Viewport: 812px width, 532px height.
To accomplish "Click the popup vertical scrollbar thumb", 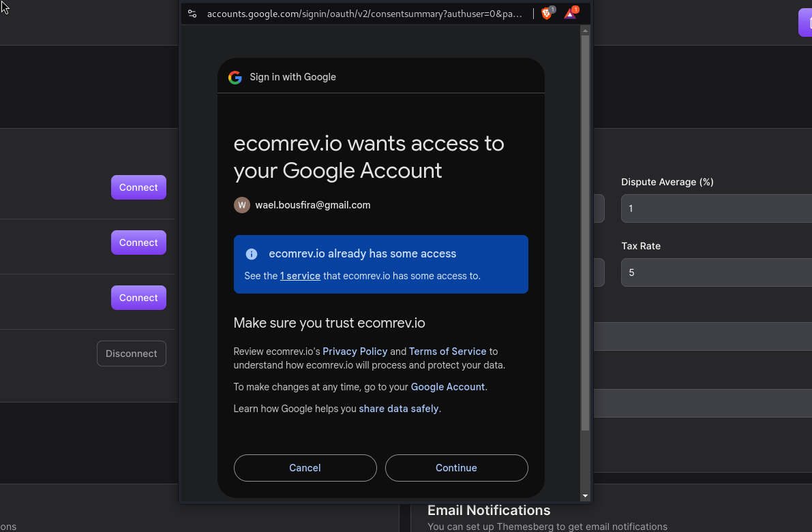I will [x=585, y=233].
